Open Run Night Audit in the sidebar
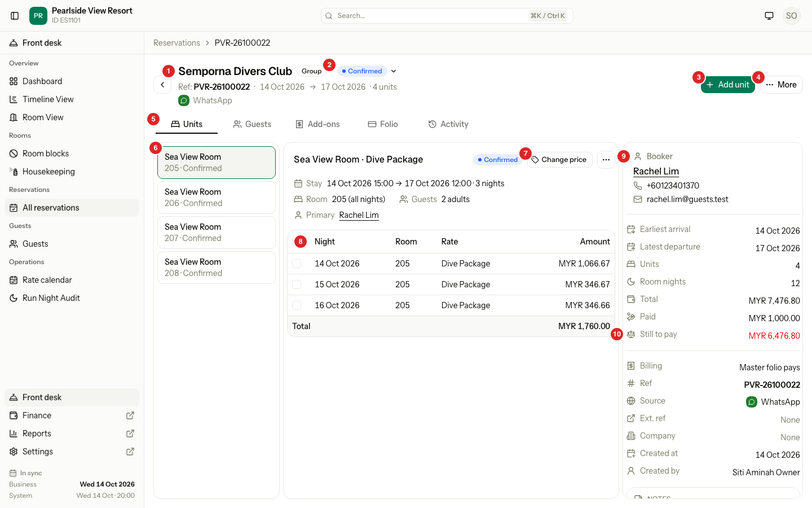This screenshot has width=812, height=508. click(x=72, y=298)
